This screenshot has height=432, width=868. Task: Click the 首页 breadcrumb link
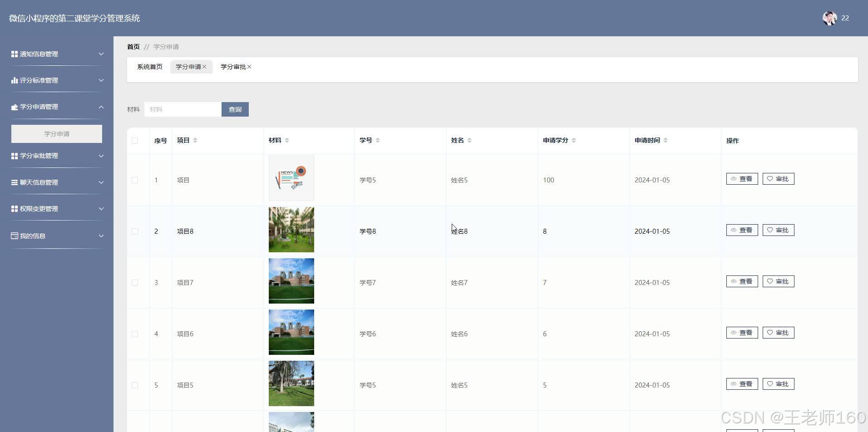click(x=133, y=47)
